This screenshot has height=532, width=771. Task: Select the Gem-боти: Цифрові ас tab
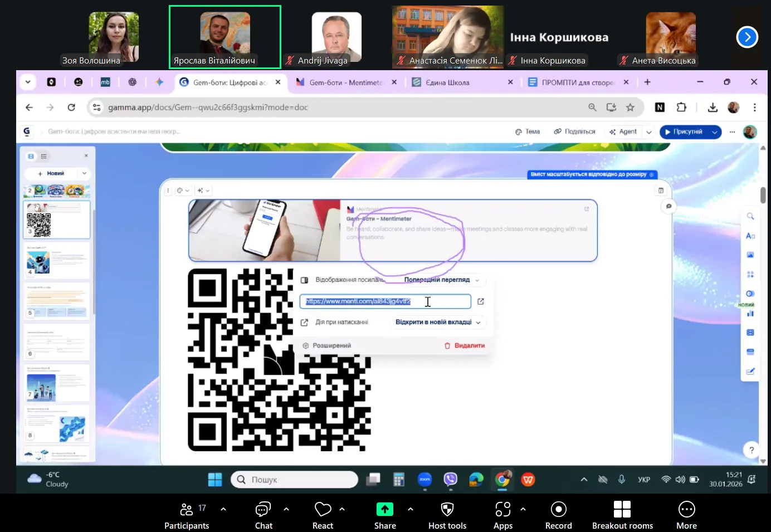tap(230, 82)
